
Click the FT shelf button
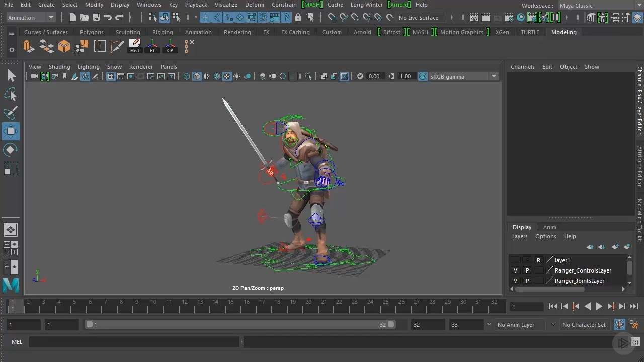coord(152,46)
